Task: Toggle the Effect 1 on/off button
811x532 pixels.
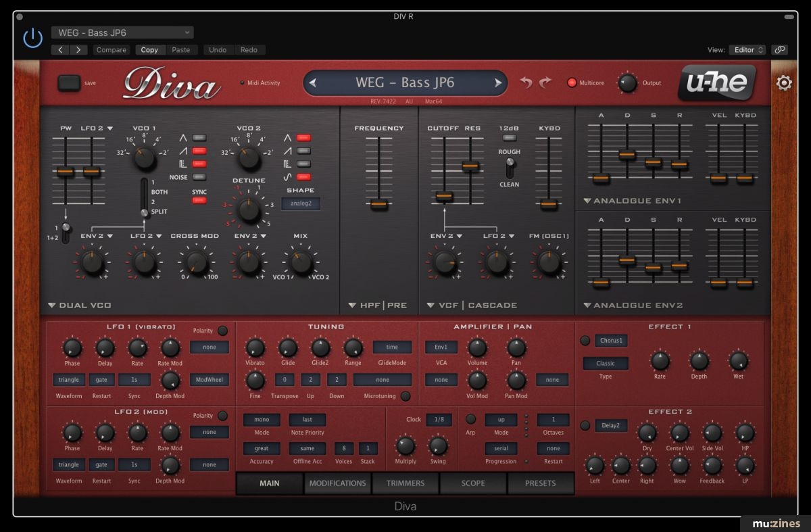Action: pyautogui.click(x=585, y=341)
